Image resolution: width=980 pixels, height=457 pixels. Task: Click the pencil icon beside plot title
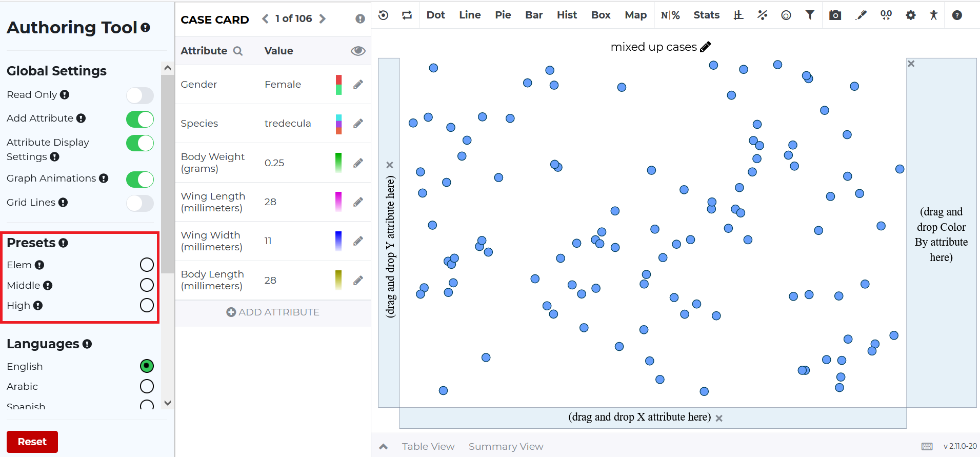[x=706, y=47]
